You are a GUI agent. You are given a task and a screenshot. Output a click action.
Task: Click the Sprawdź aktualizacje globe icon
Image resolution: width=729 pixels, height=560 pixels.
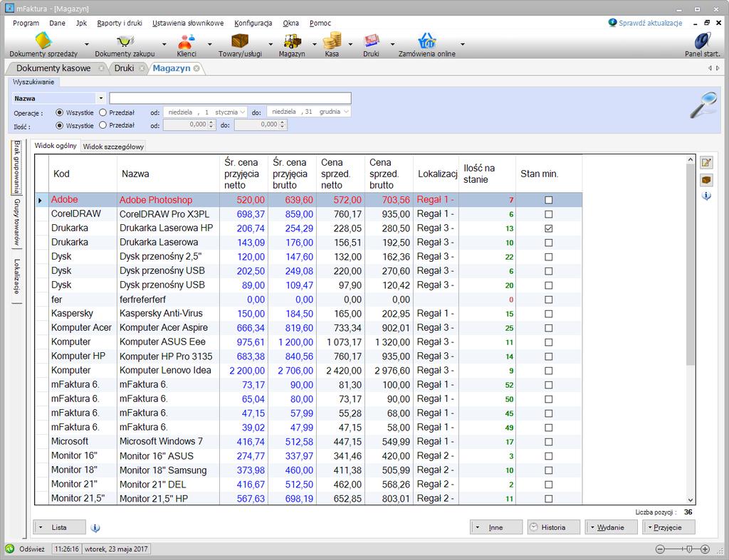click(x=613, y=22)
